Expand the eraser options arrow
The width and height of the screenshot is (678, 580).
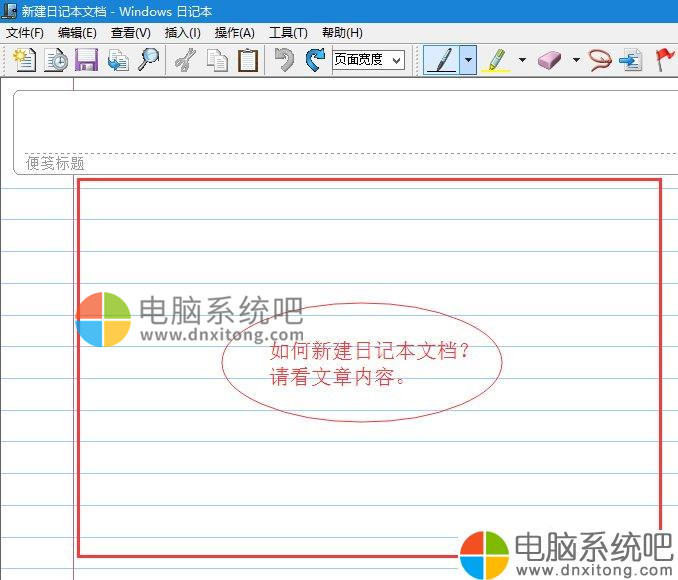coord(576,60)
